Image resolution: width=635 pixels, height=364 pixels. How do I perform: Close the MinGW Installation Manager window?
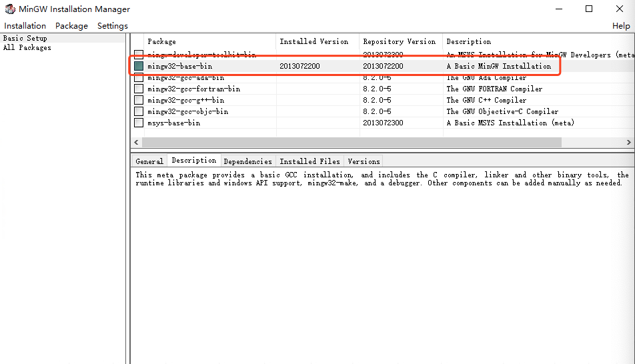click(619, 9)
